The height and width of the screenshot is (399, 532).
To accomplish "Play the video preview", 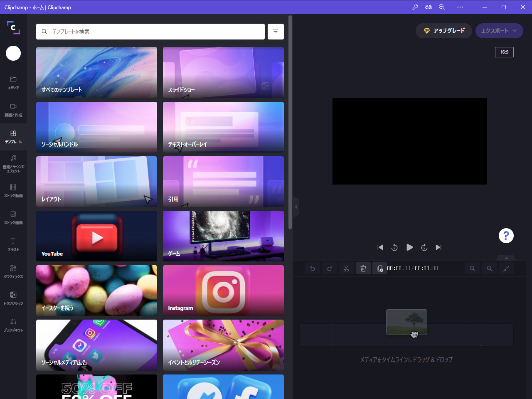I will tap(410, 247).
